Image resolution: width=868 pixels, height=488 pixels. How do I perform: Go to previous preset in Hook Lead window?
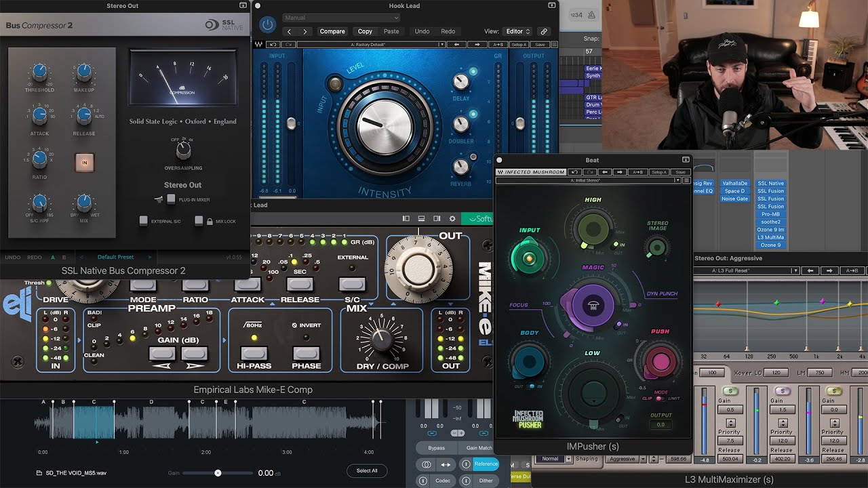pos(290,31)
